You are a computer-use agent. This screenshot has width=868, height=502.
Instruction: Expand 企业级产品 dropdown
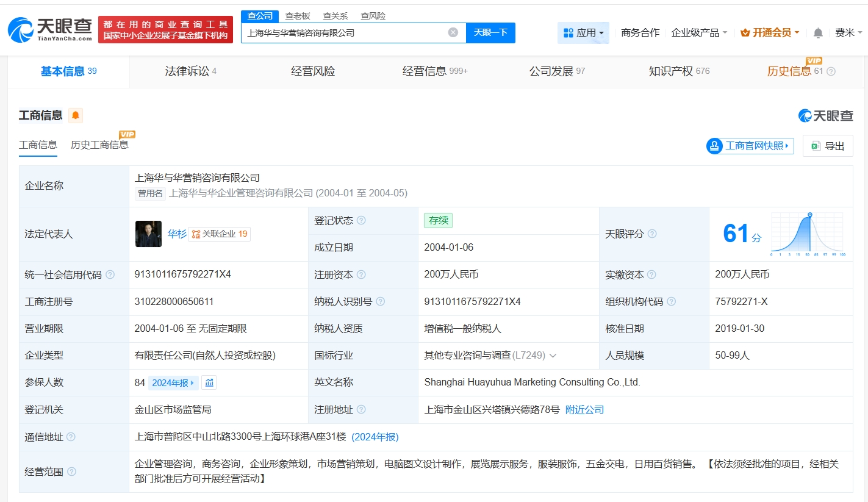click(699, 33)
